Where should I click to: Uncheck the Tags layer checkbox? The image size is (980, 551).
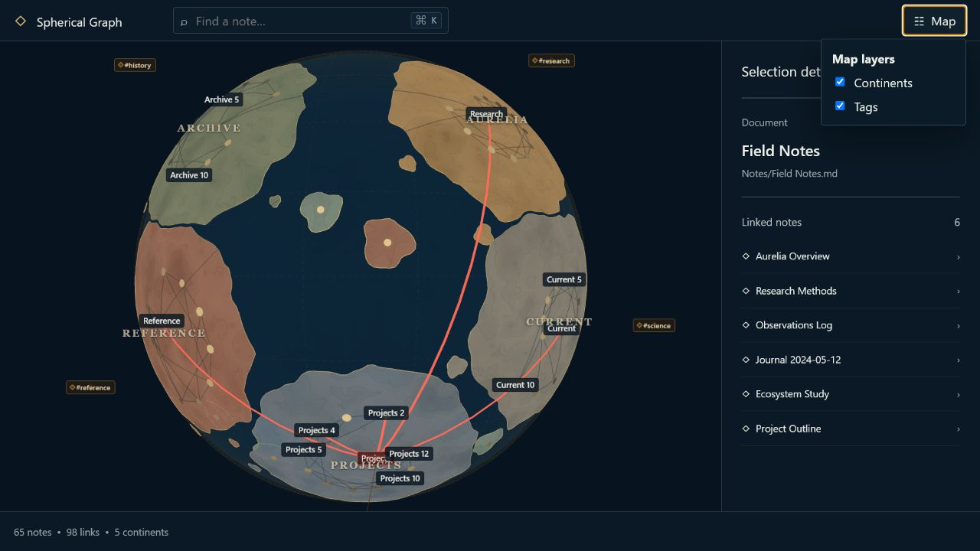tap(840, 106)
